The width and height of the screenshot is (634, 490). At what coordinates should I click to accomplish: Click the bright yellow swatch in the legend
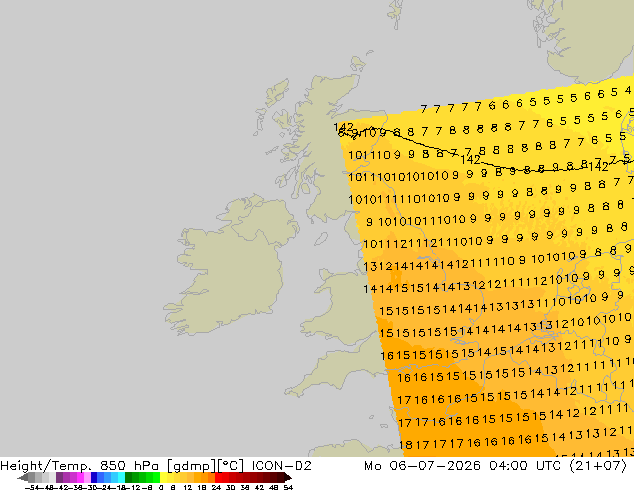163,478
